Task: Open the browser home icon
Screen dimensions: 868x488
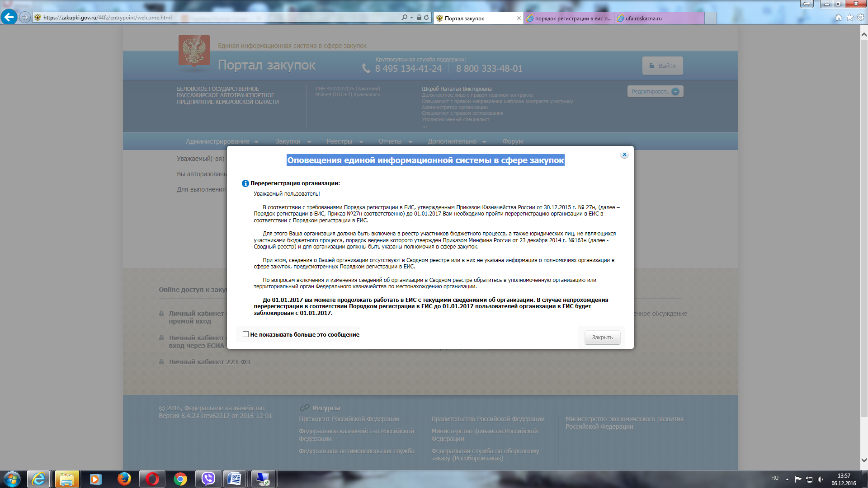Action: [838, 18]
